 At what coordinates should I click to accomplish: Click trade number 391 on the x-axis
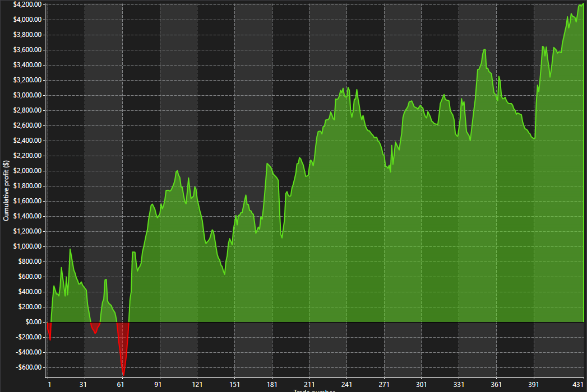(534, 385)
